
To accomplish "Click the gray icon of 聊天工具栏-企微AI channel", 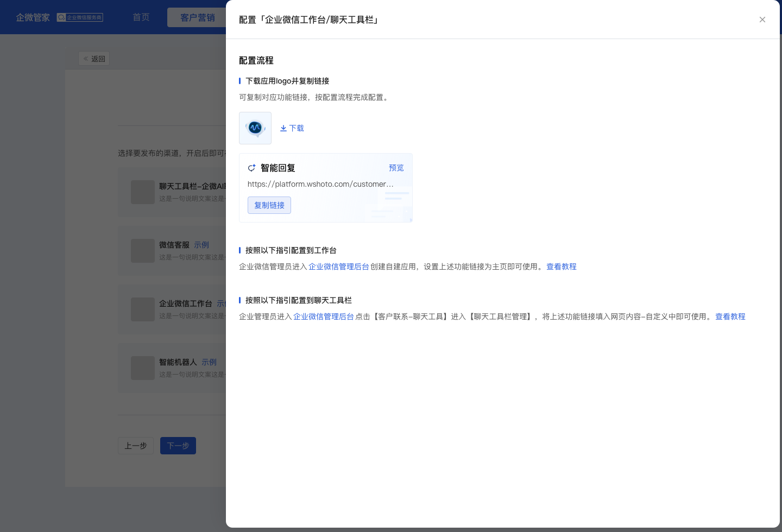I will click(143, 192).
